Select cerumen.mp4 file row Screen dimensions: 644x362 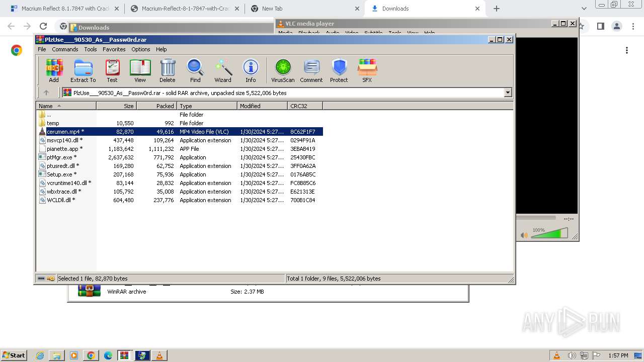tap(180, 132)
